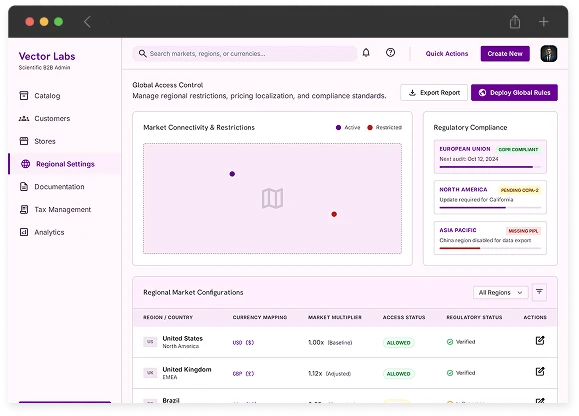Click the browser share icon
This screenshot has height=416, width=579.
[x=515, y=22]
